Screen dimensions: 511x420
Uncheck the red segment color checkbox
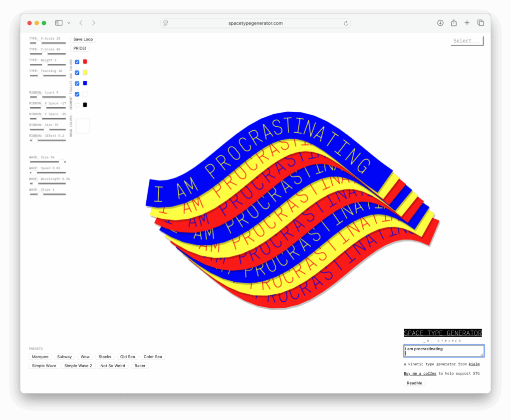[x=77, y=62]
